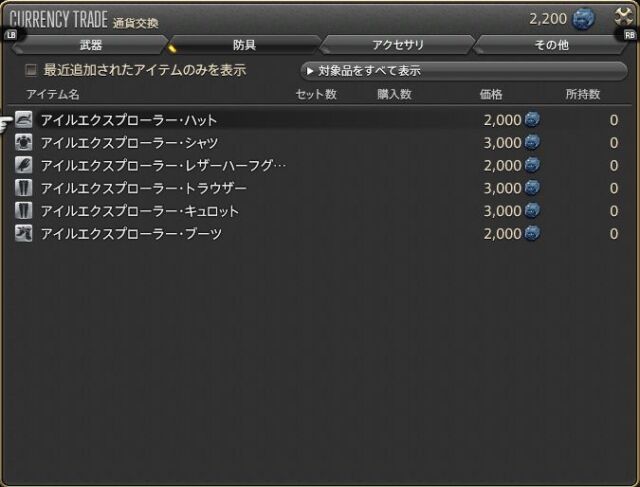The image size is (640, 487).
Task: Click the shirt item icon in second row
Action: click(x=24, y=143)
